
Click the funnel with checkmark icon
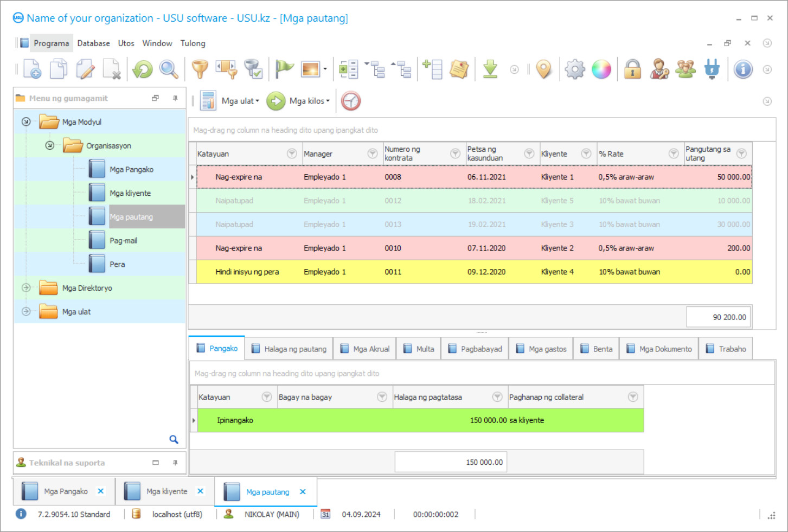(x=253, y=69)
